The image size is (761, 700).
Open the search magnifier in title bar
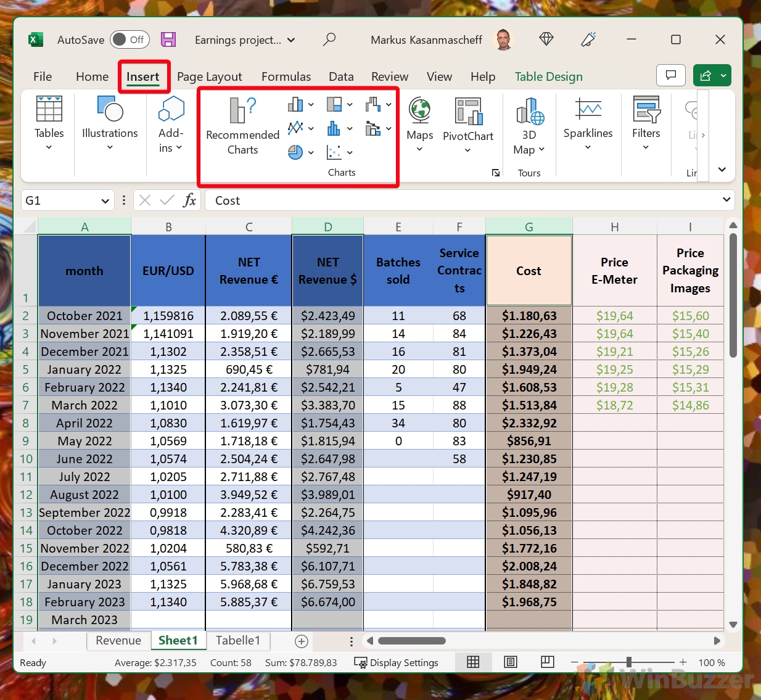click(x=329, y=40)
